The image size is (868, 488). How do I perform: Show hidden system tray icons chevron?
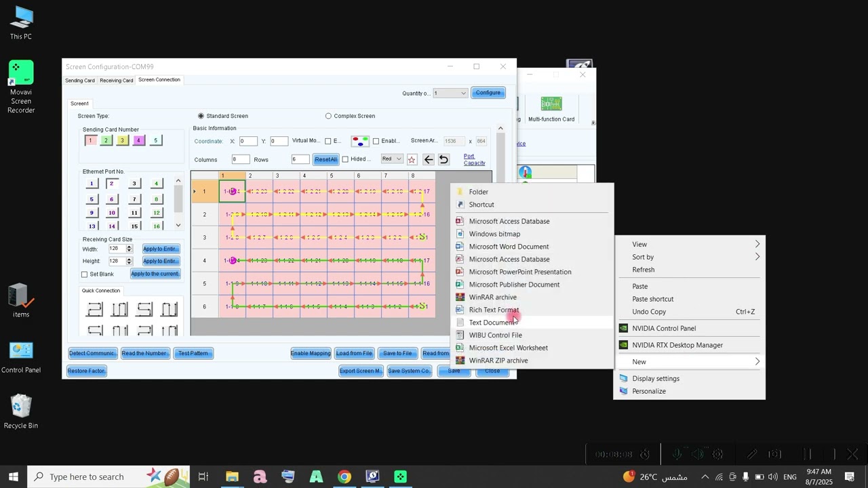(705, 476)
